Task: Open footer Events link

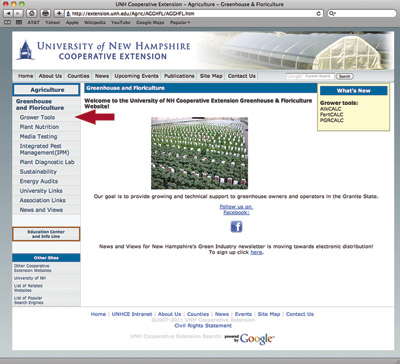Action: pyautogui.click(x=243, y=314)
